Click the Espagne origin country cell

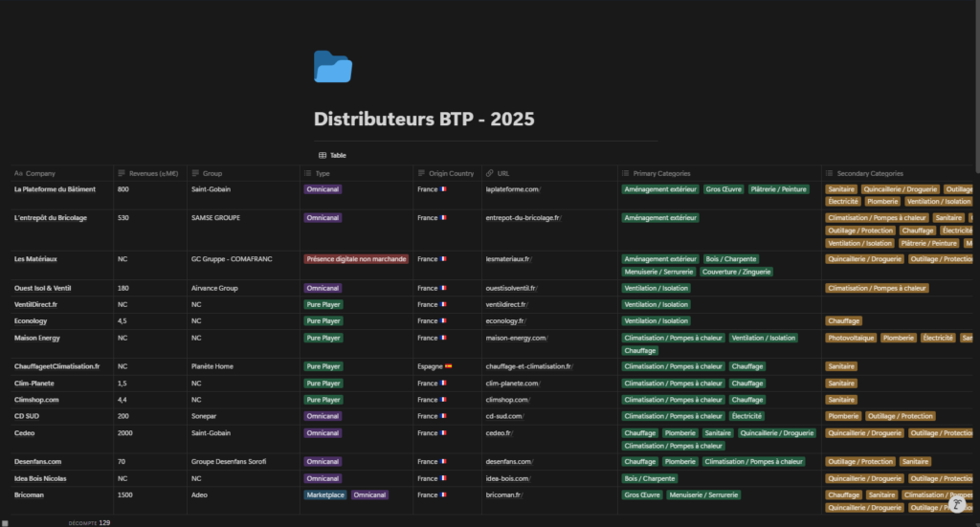(x=447, y=366)
